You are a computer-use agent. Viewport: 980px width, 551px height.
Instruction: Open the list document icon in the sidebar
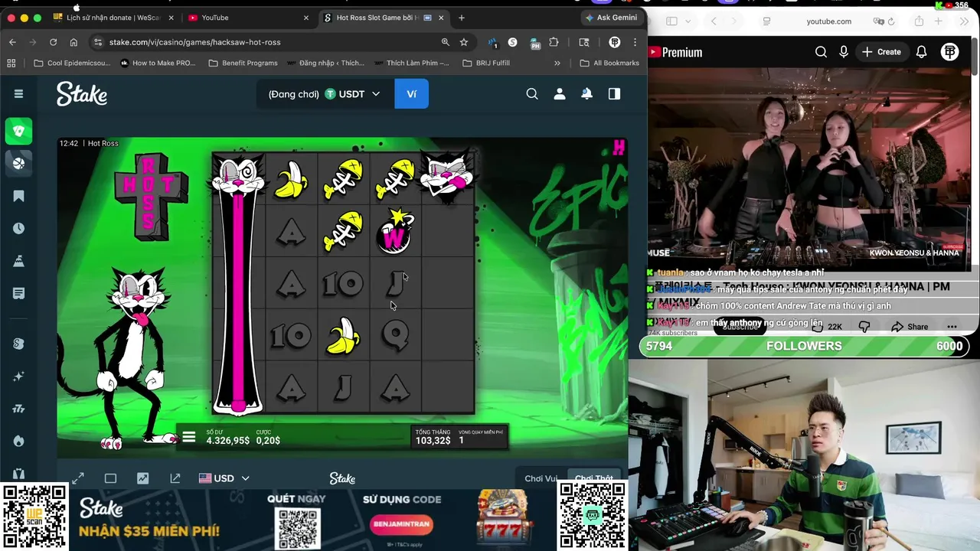point(18,293)
